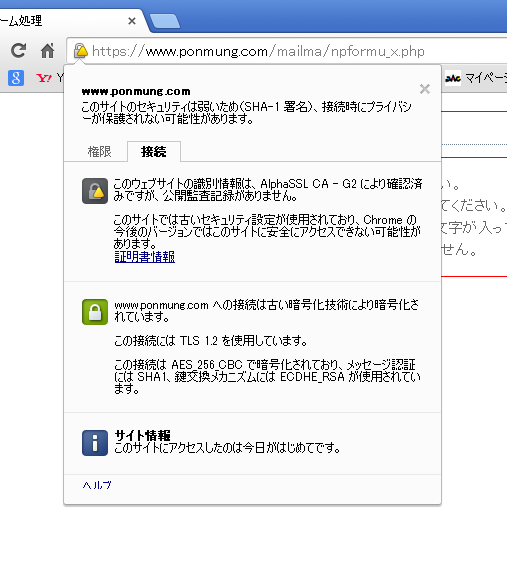Click the gray lock certificate warning icon

pos(95,191)
